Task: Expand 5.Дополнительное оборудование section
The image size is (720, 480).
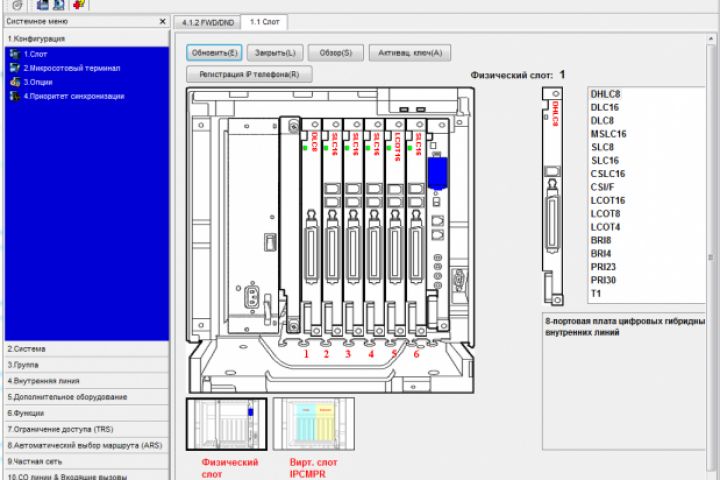Action: pyautogui.click(x=86, y=397)
